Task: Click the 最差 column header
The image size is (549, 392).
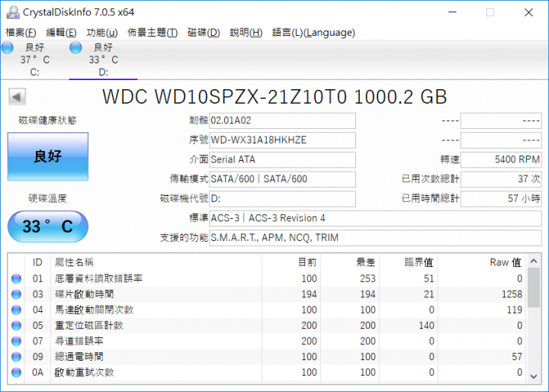Action: coord(350,262)
